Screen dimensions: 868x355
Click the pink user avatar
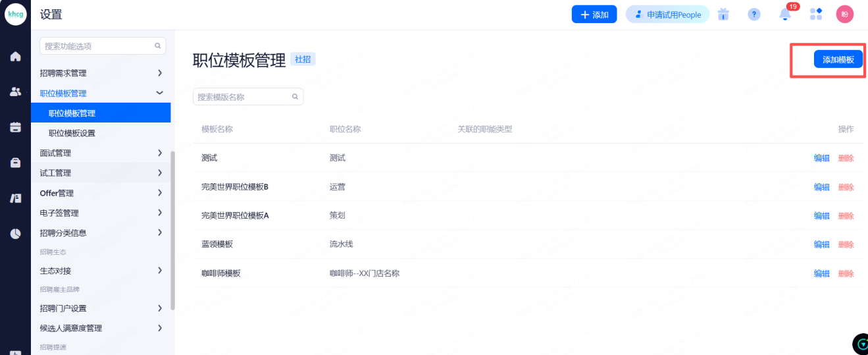coord(845,14)
